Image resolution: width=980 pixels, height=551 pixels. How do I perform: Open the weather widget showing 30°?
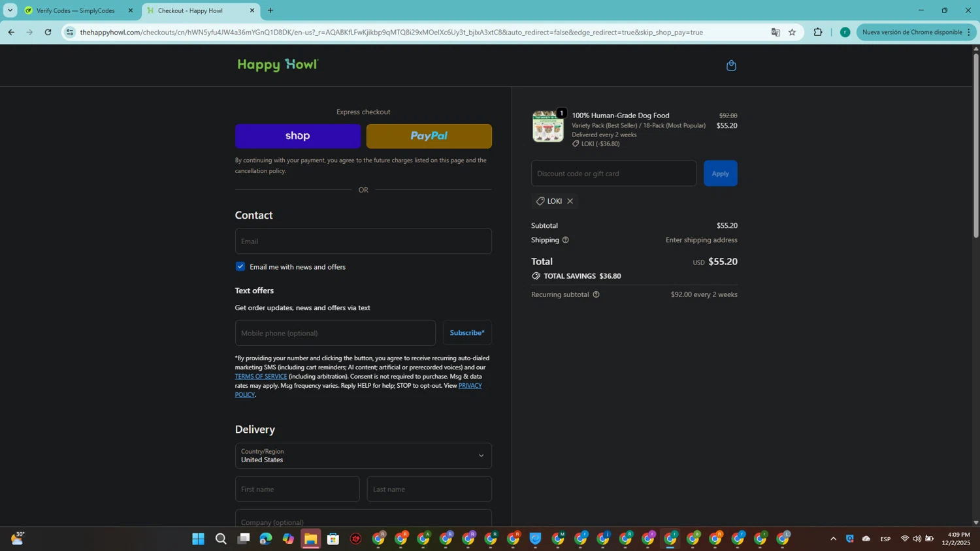click(18, 539)
